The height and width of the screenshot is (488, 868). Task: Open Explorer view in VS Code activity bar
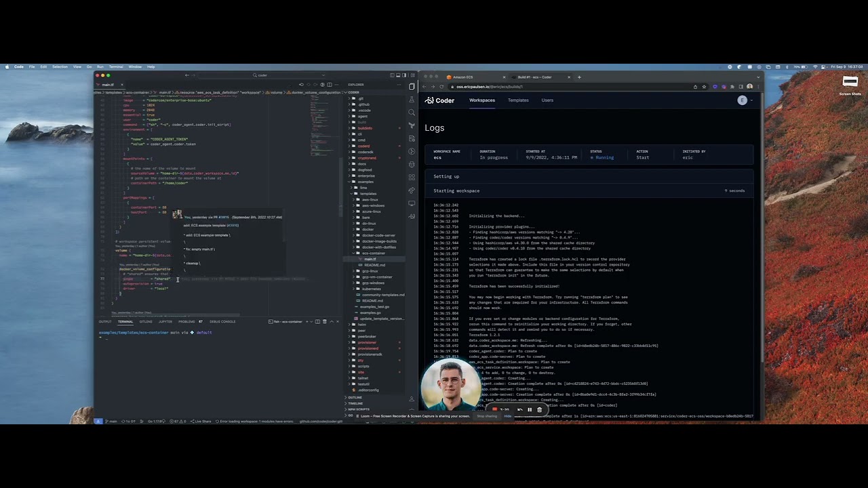click(412, 86)
